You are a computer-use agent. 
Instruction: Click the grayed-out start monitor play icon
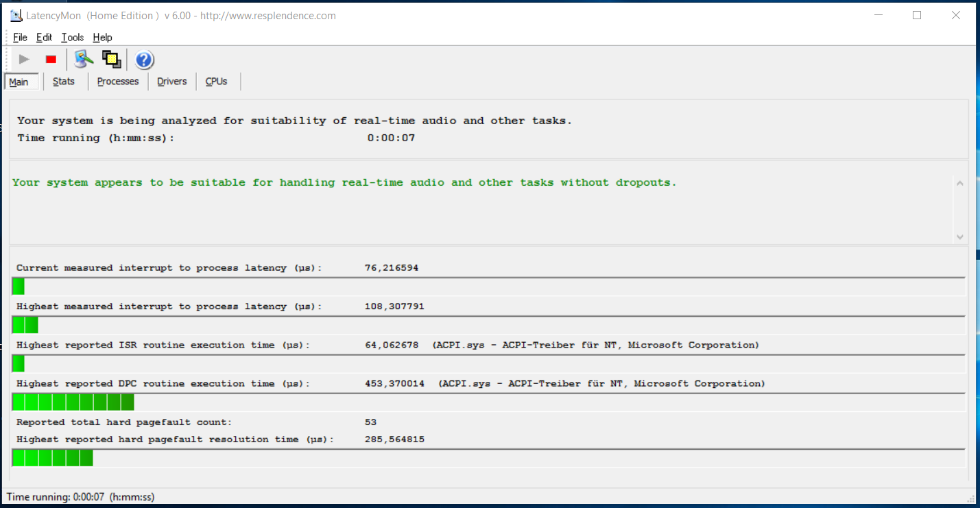[24, 60]
